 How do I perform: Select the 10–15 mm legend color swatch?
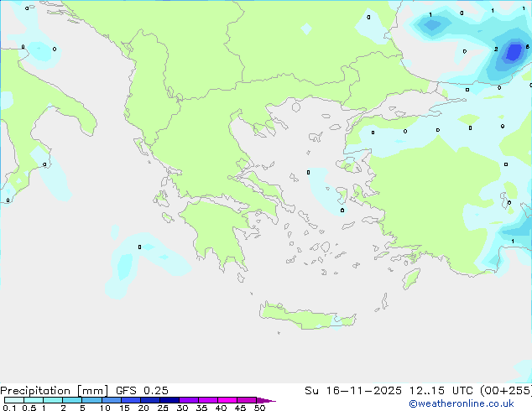[111, 400]
